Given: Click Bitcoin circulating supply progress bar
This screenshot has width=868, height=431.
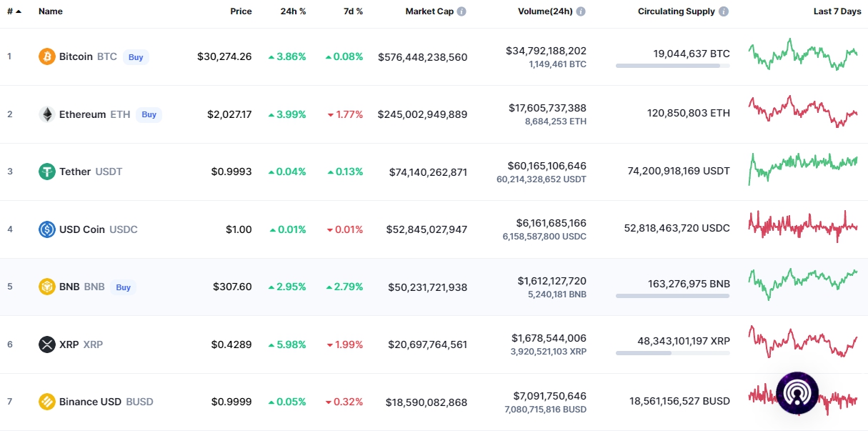Looking at the screenshot, I should pyautogui.click(x=673, y=66).
